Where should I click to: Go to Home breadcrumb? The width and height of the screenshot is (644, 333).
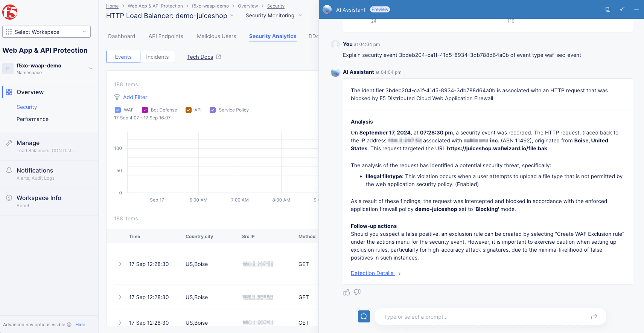(112, 6)
